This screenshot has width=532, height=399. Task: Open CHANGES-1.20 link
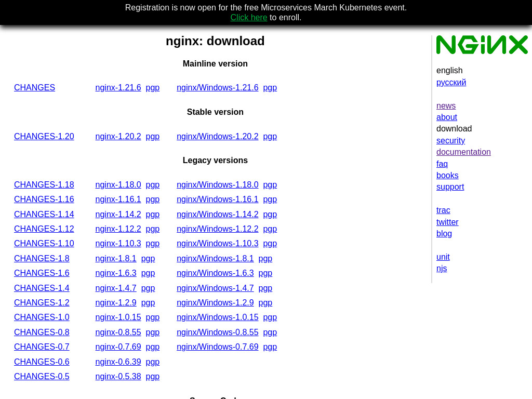tap(44, 137)
